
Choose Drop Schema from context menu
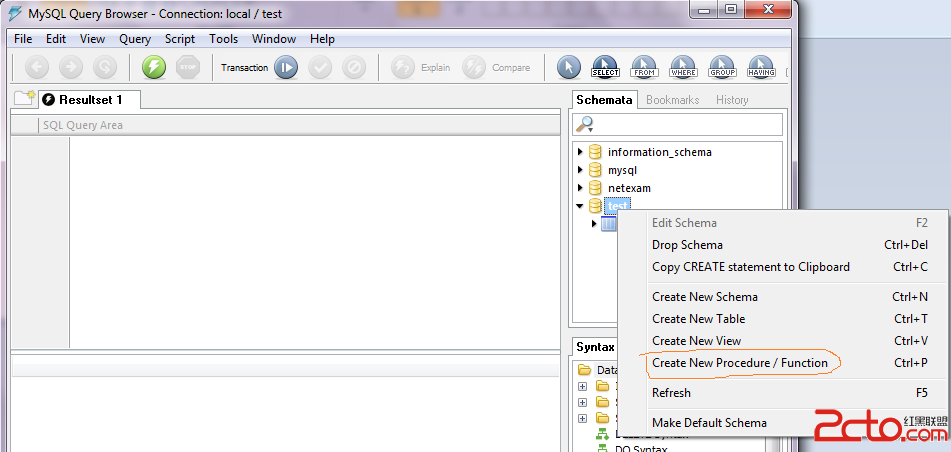tap(782, 245)
